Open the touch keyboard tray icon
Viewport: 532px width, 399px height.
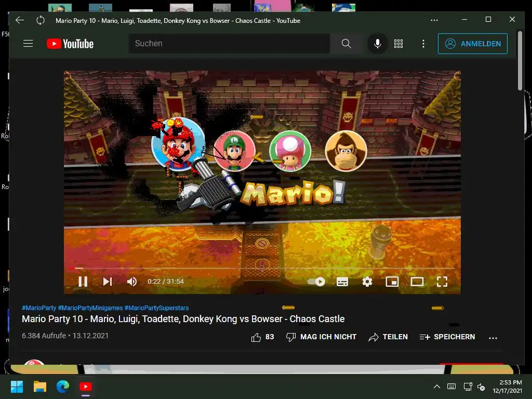click(x=451, y=387)
